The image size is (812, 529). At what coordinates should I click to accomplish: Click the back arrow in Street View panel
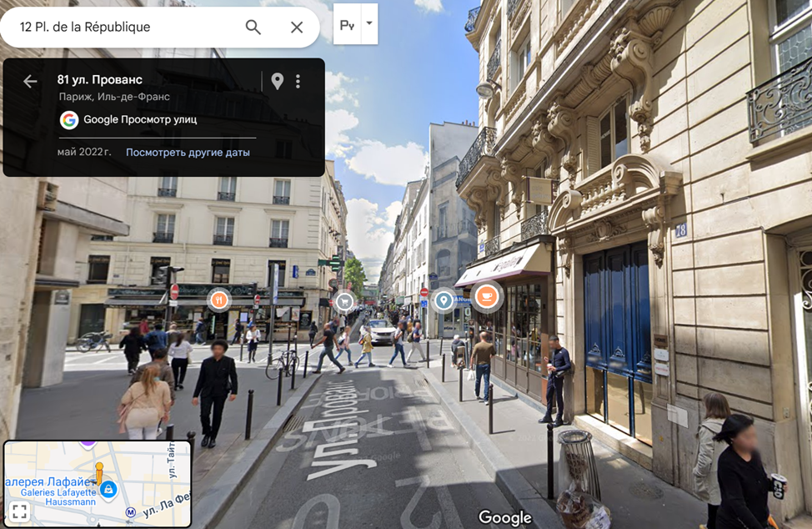(30, 81)
